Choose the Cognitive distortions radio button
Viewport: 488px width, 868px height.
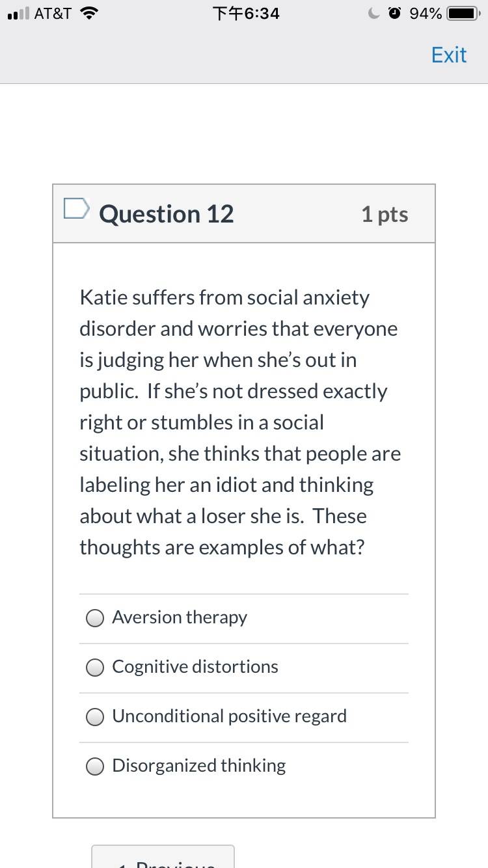click(x=95, y=668)
